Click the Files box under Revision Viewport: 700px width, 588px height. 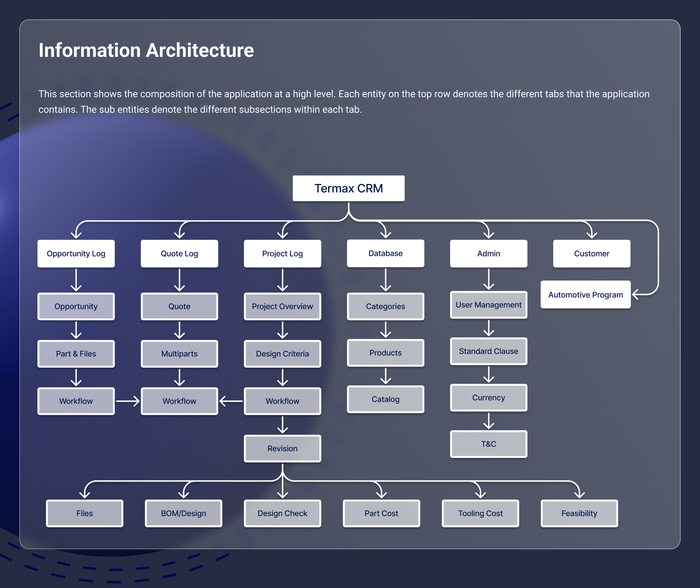(84, 513)
